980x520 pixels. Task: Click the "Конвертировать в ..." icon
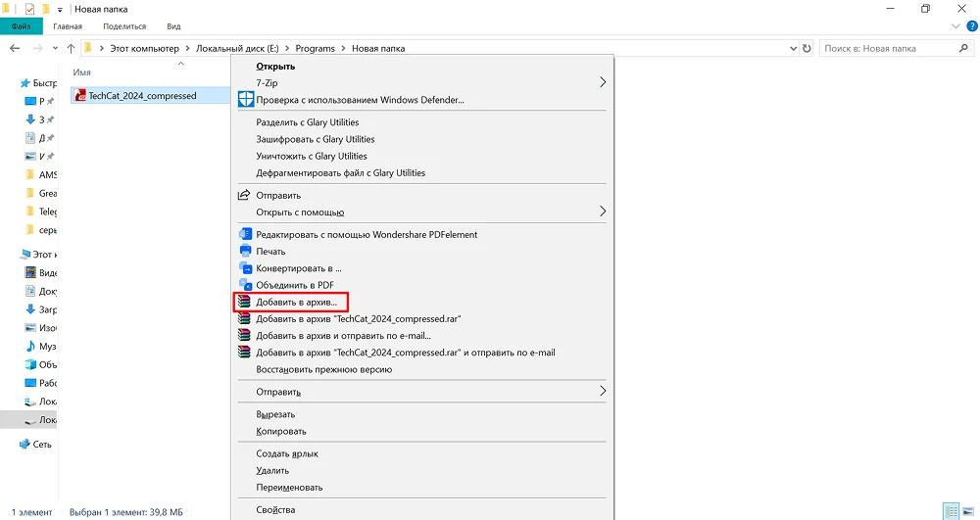245,267
